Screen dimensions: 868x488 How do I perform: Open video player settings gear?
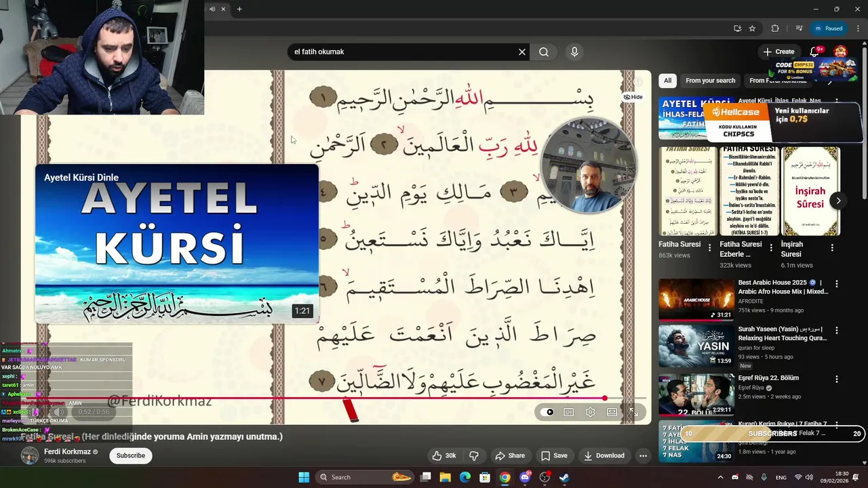[x=591, y=412]
